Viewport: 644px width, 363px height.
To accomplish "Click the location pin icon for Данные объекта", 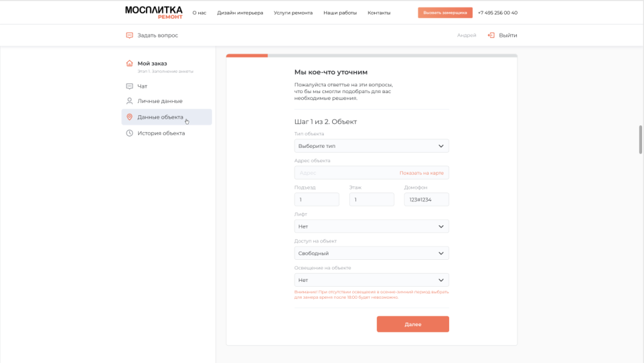I will pyautogui.click(x=130, y=117).
